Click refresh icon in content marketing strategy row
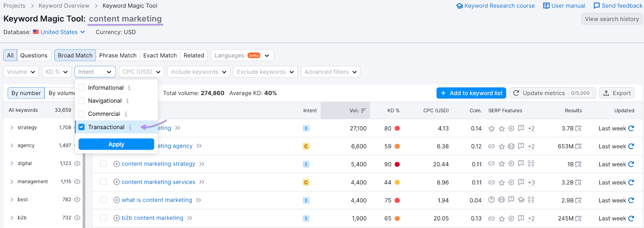 click(x=631, y=164)
